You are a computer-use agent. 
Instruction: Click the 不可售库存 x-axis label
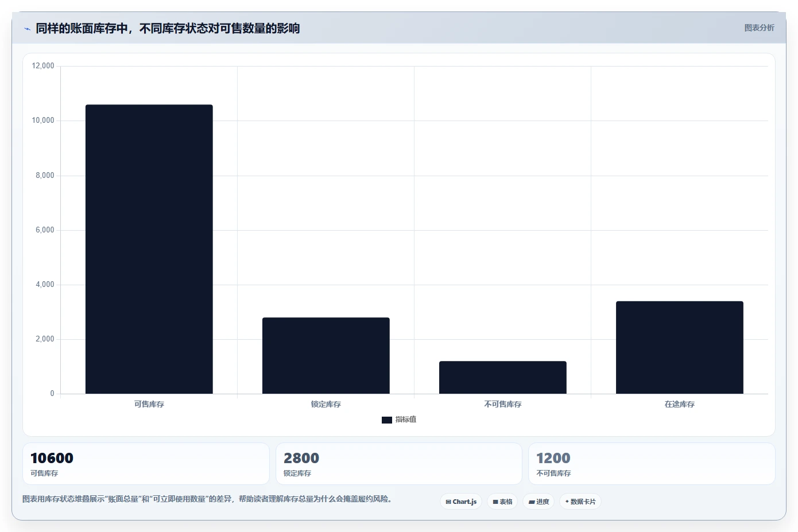(503, 404)
